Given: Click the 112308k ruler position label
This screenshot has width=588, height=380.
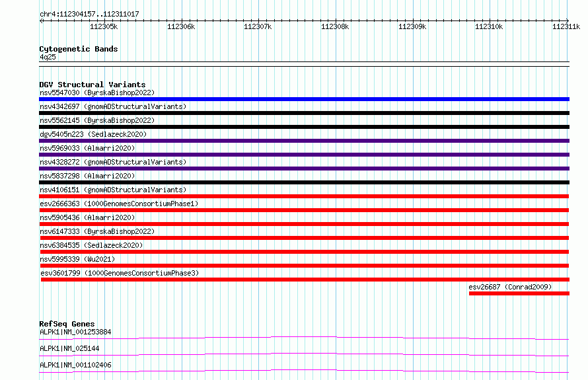Looking at the screenshot, I should (335, 26).
